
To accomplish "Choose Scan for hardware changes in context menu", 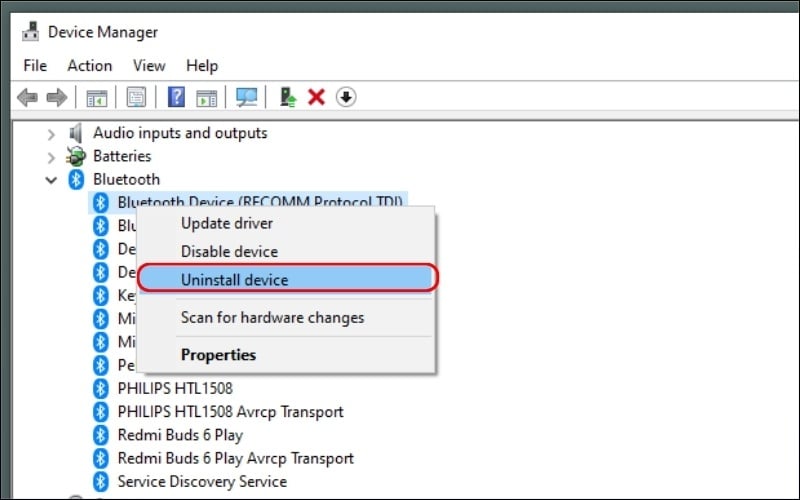I will [286, 317].
